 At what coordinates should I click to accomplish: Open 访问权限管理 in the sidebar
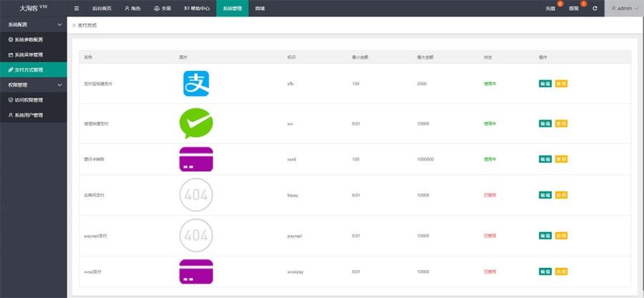[33, 100]
